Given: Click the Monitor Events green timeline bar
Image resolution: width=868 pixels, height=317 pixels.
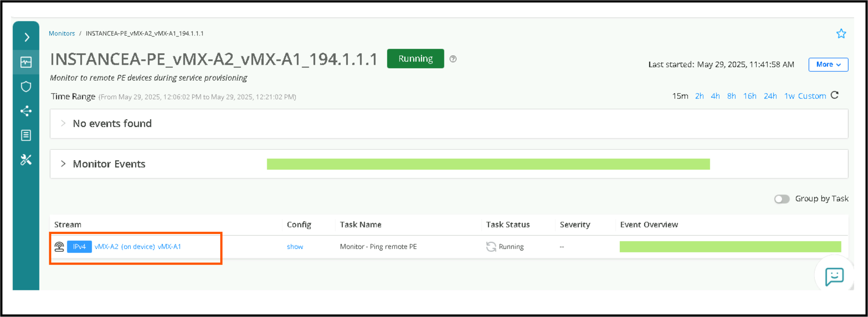Looking at the screenshot, I should click(x=488, y=164).
